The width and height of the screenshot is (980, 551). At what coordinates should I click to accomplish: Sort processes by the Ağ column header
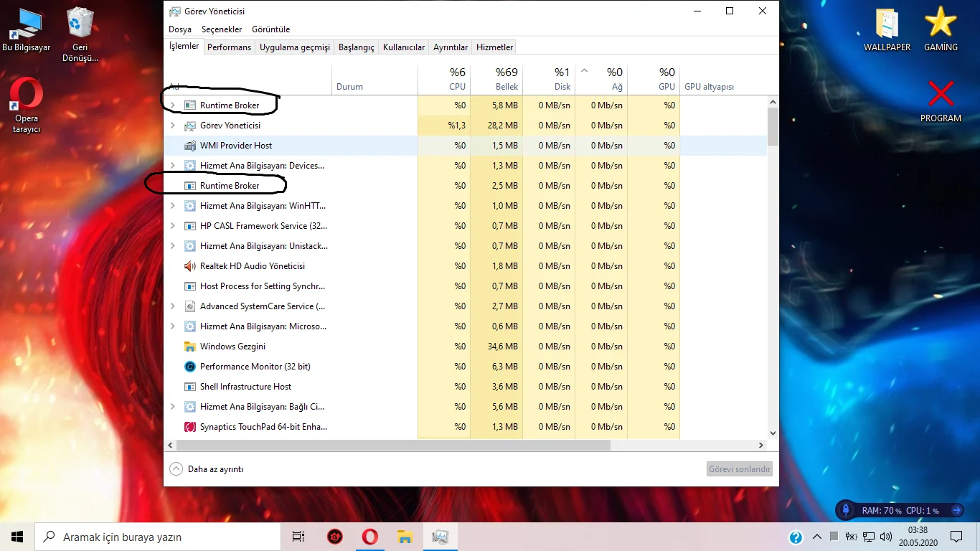601,79
